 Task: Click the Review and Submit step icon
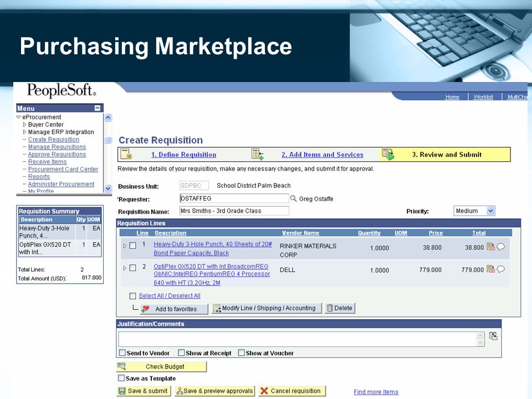tap(388, 155)
